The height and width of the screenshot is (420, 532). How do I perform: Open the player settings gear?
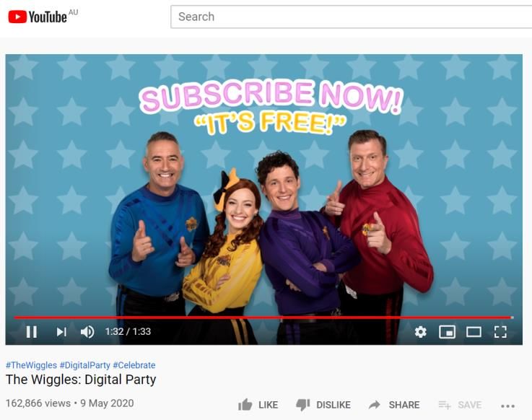pos(420,332)
